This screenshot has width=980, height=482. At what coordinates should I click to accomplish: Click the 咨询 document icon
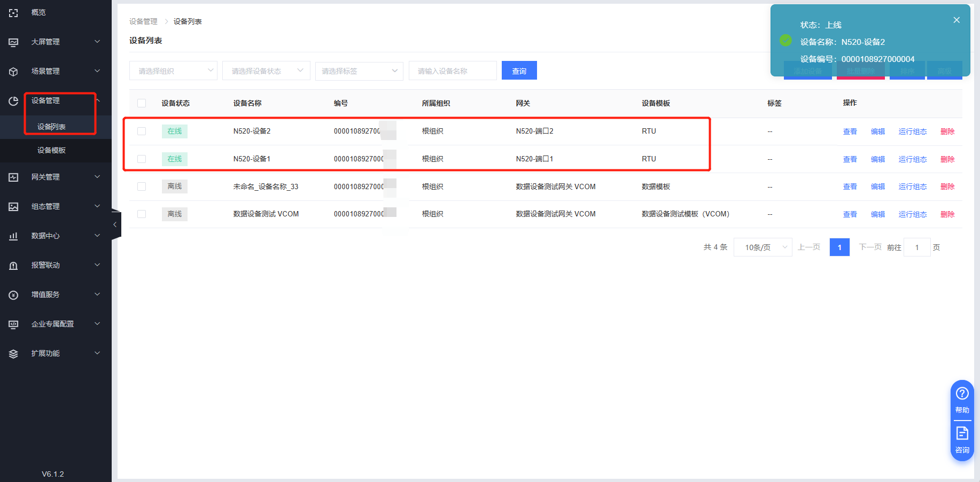pos(962,433)
